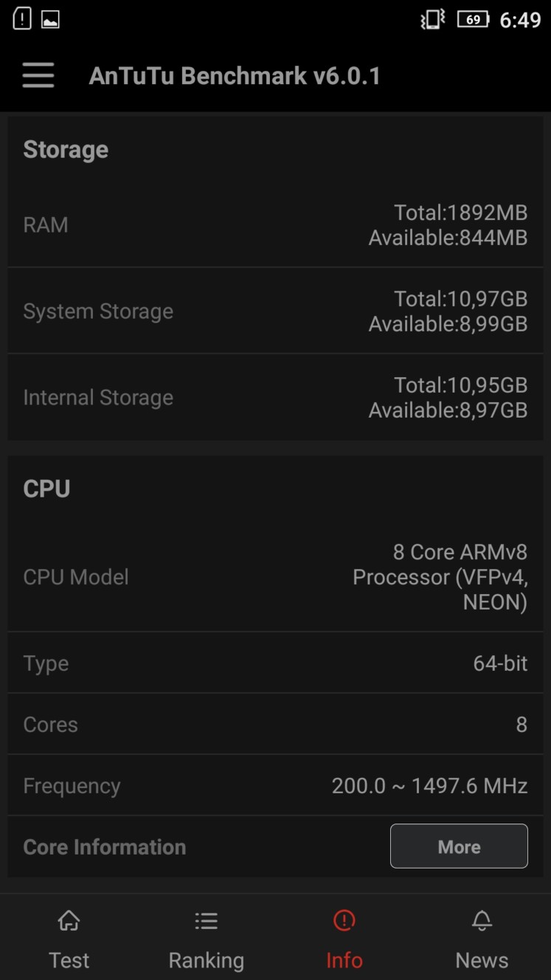551x980 pixels.
Task: Switch to the Ranking tab label
Action: pos(207,960)
